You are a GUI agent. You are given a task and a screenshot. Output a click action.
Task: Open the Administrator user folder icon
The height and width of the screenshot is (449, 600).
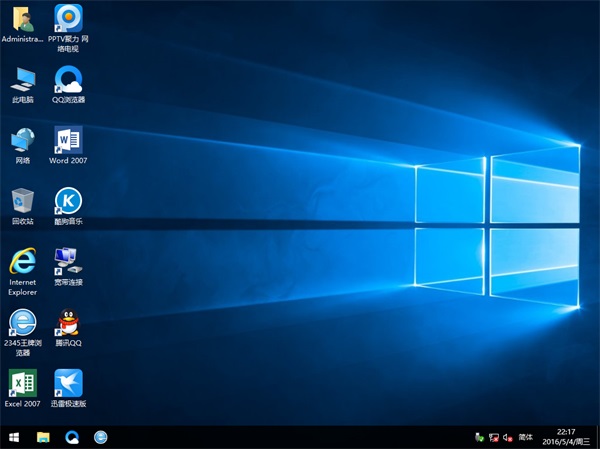(22, 19)
